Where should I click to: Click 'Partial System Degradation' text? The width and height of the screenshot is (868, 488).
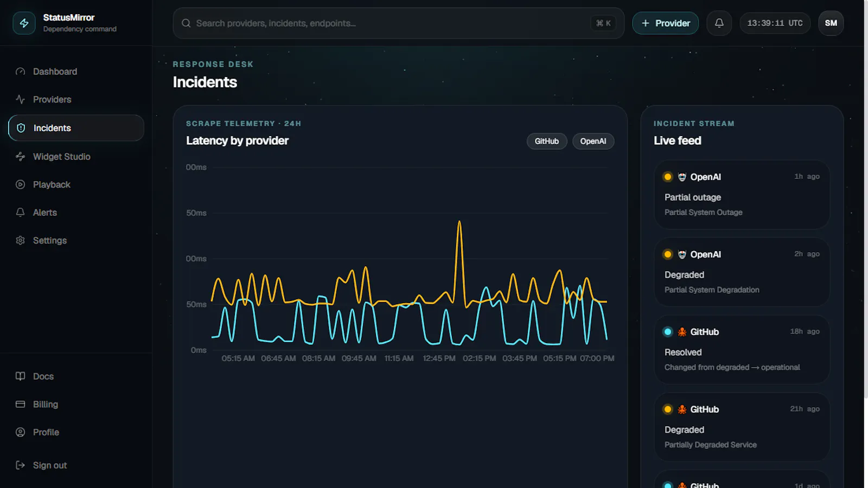tap(712, 290)
